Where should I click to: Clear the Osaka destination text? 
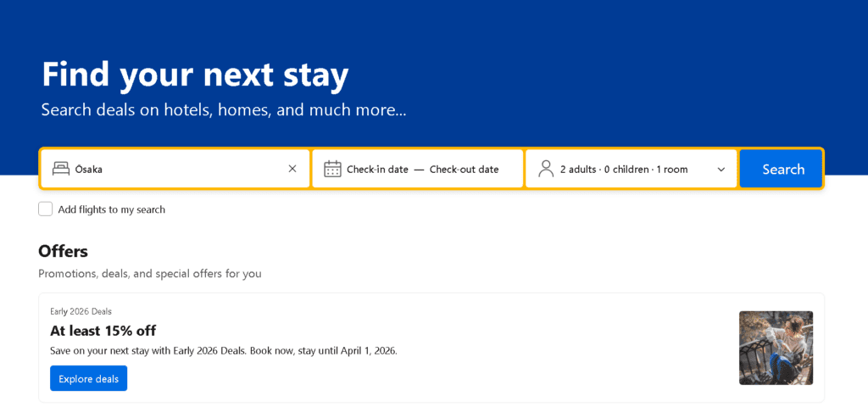(292, 169)
